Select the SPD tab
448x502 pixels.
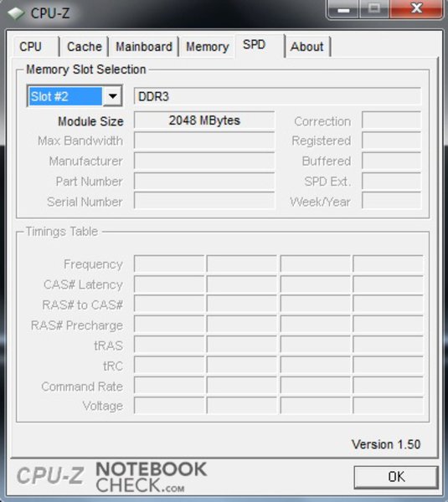(260, 45)
